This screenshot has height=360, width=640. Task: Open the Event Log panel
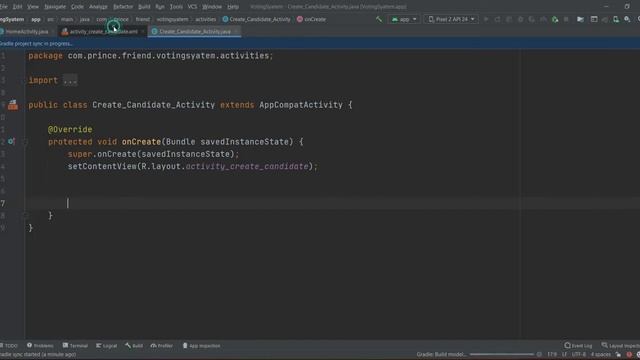pos(578,346)
